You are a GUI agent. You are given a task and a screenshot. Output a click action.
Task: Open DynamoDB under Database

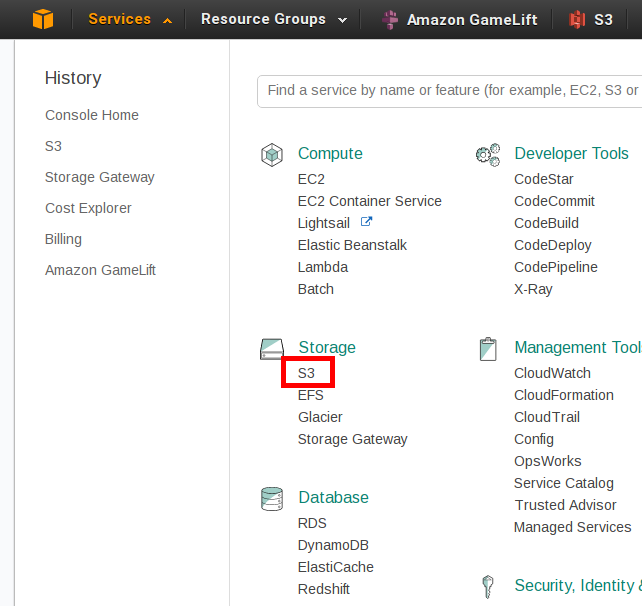tap(335, 545)
